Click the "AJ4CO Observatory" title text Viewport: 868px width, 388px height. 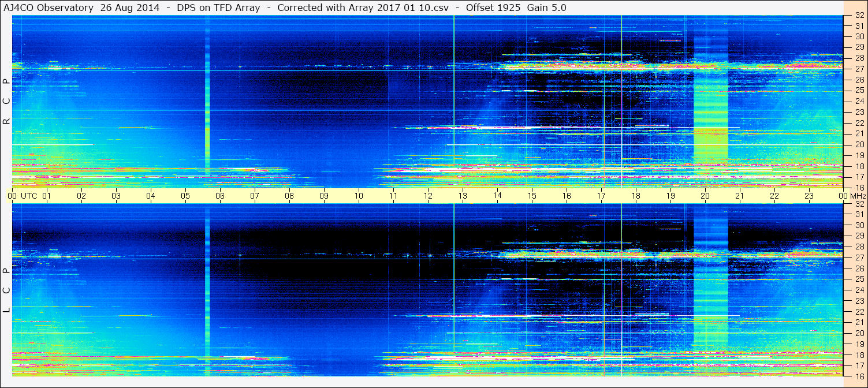49,8
